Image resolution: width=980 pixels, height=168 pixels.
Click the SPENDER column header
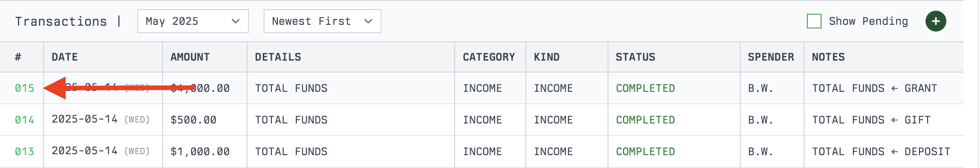pyautogui.click(x=771, y=57)
